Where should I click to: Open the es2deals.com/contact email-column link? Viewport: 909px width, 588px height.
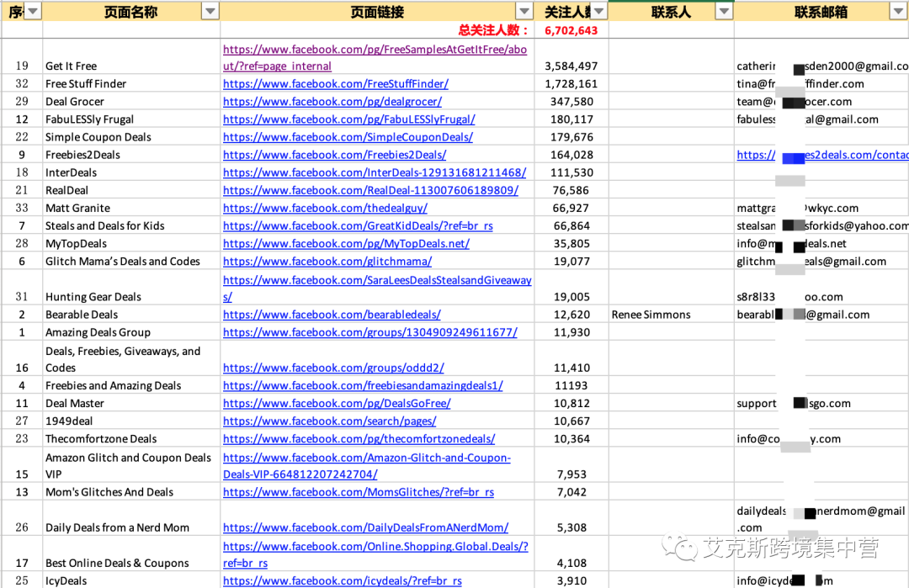(x=822, y=155)
